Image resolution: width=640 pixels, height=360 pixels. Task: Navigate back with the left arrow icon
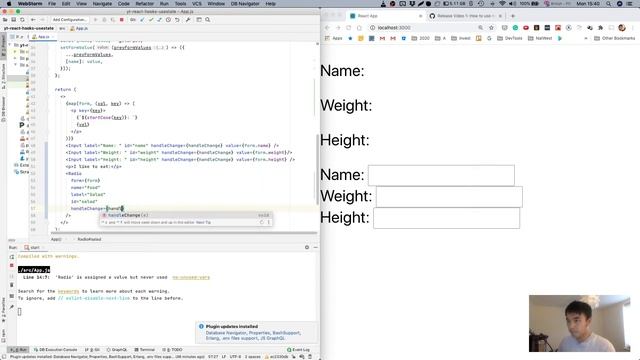33,20
